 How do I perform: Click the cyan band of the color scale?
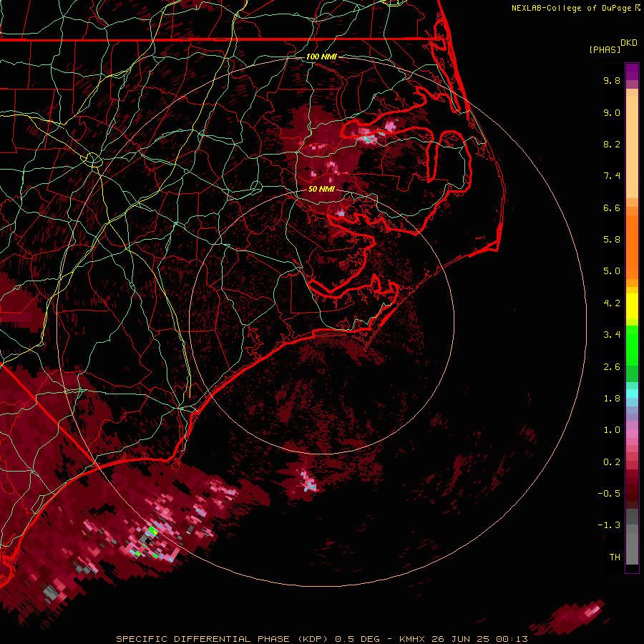click(x=632, y=394)
